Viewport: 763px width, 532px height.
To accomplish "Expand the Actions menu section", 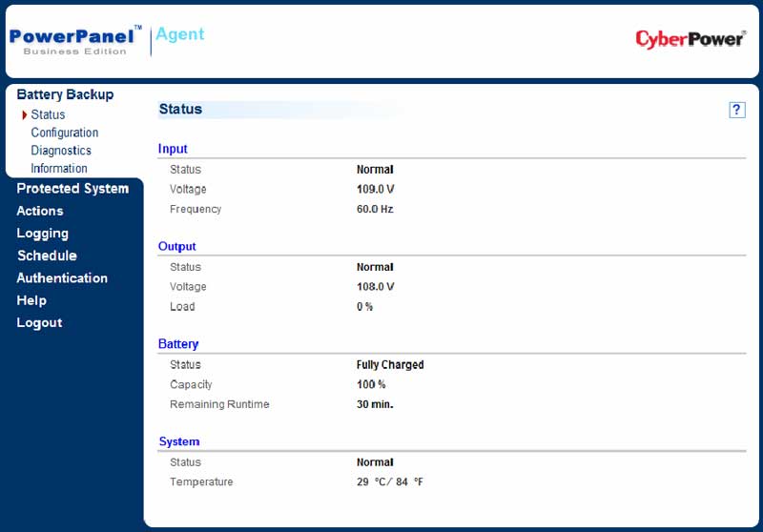I will pos(40,211).
